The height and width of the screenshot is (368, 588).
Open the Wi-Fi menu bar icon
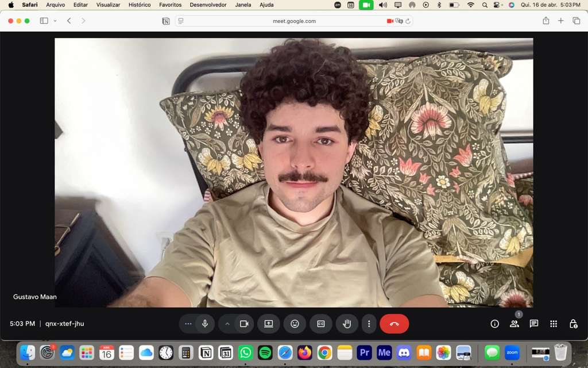pos(471,5)
